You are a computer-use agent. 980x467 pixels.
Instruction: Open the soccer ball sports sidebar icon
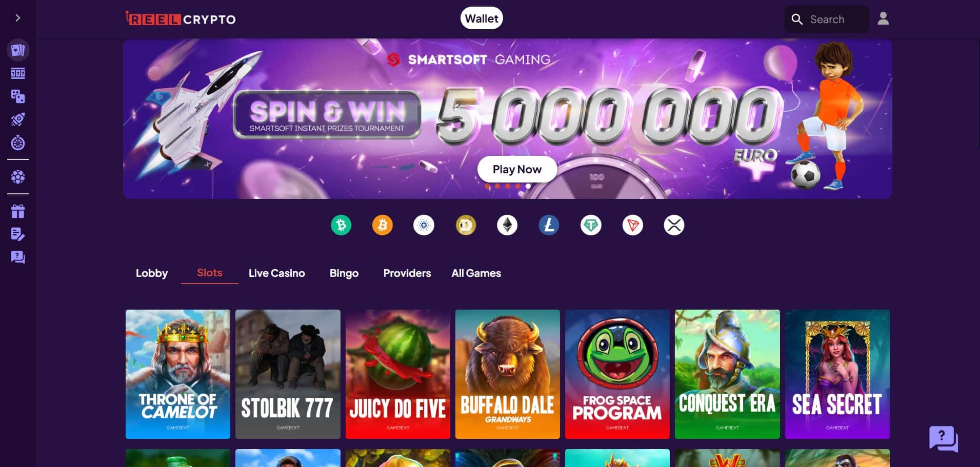[18, 177]
